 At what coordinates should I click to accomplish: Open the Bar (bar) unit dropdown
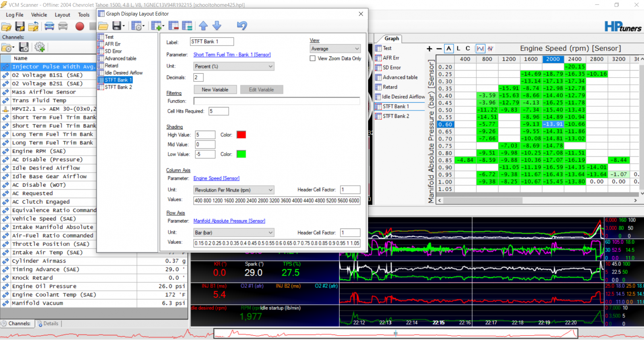pyautogui.click(x=234, y=233)
